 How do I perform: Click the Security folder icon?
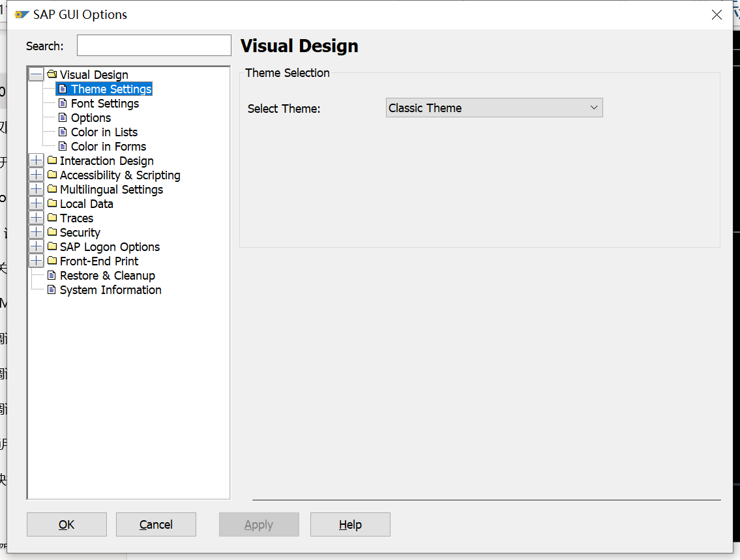[52, 232]
